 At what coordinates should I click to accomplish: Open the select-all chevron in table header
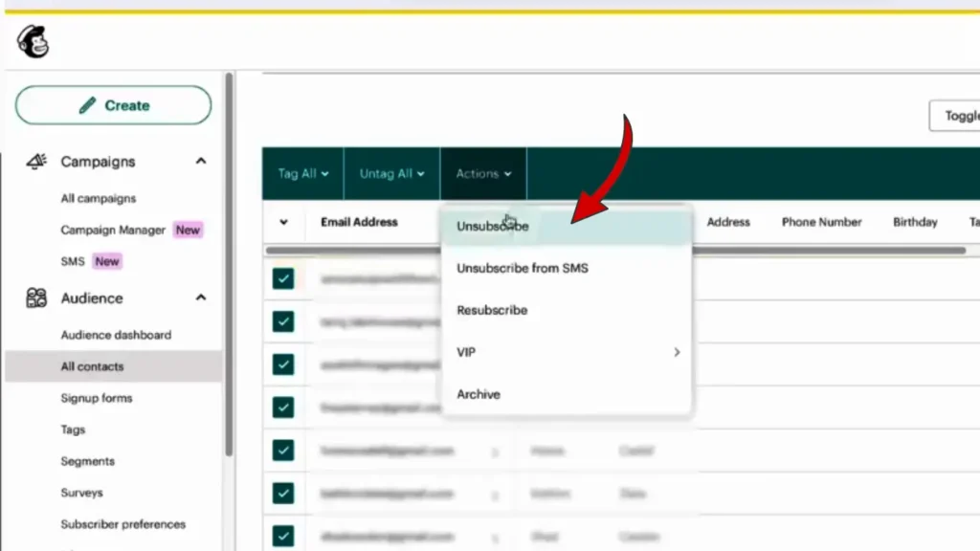283,222
